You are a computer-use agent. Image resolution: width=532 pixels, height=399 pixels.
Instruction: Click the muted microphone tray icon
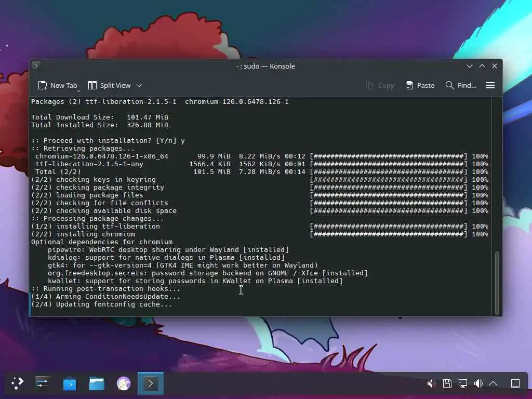click(431, 383)
